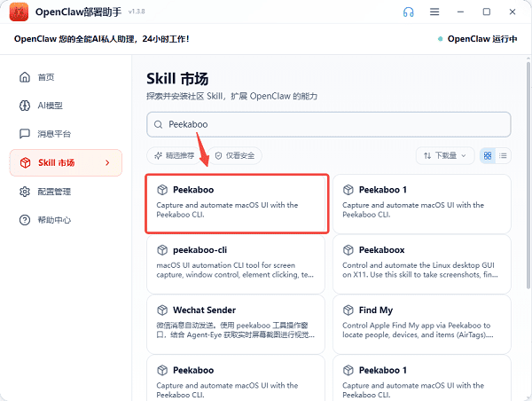
Task: Open AI模型 section
Action: coord(66,106)
